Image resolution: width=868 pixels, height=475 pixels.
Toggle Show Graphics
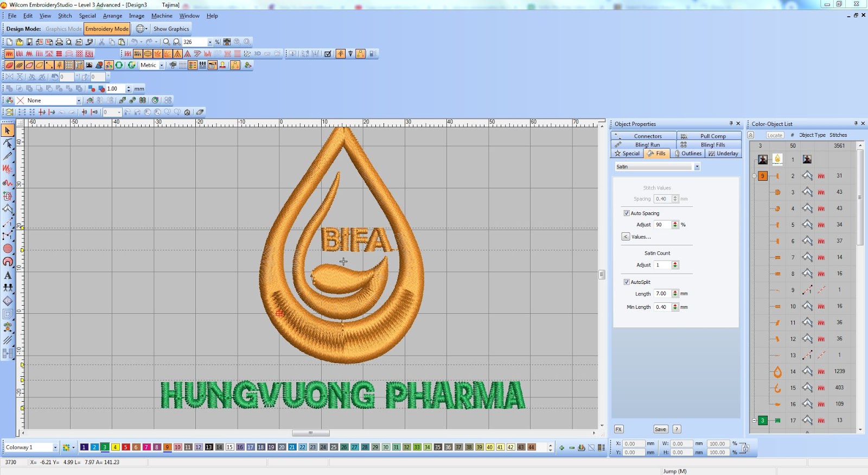click(171, 29)
